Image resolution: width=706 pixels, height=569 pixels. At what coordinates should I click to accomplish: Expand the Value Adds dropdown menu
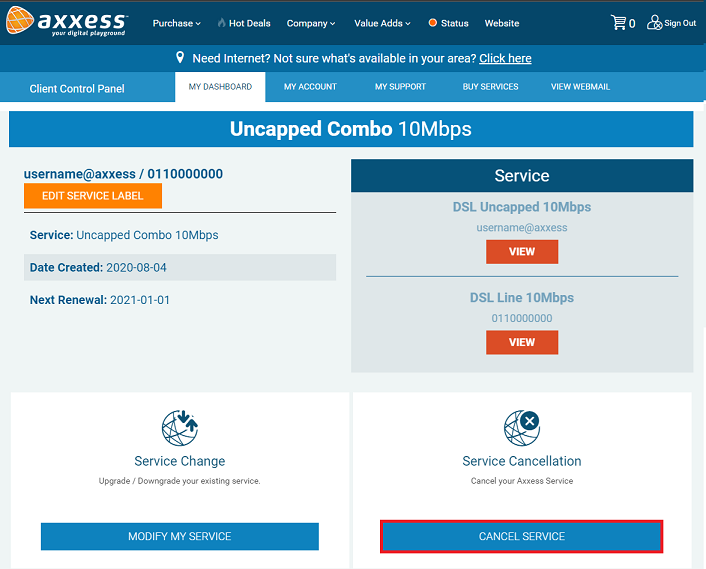382,23
